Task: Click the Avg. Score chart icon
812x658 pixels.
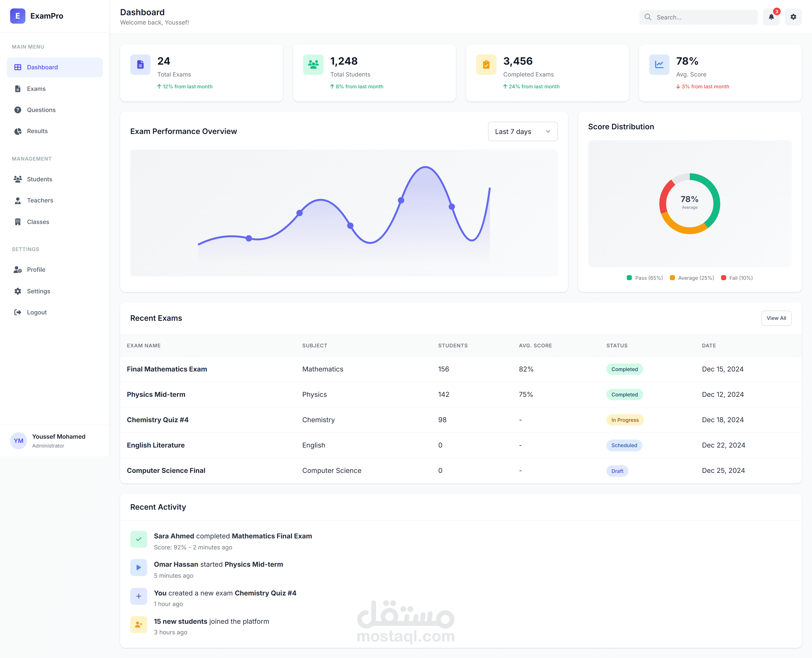Action: [x=659, y=64]
